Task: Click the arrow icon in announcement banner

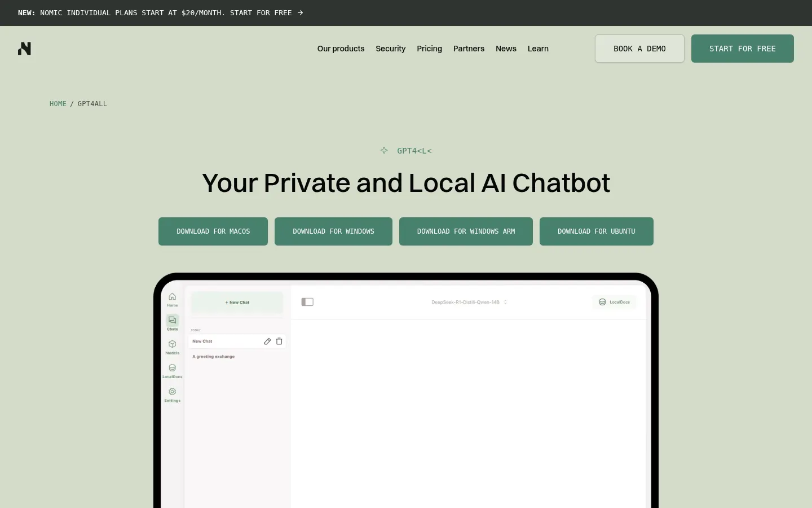Action: 301,13
